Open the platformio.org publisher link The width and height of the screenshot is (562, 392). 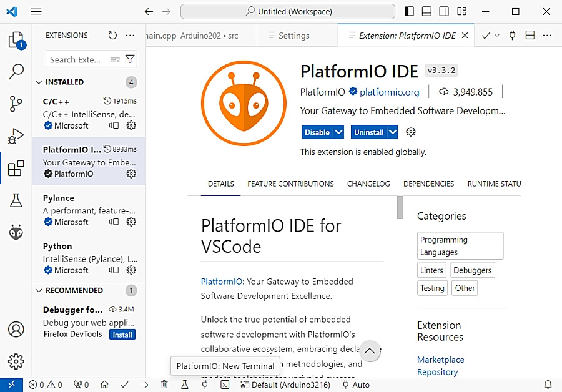click(389, 92)
